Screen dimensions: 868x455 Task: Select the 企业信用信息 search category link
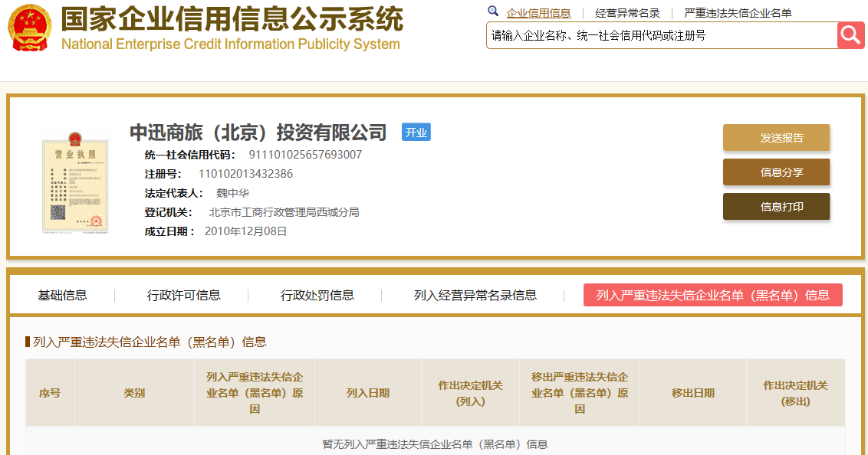point(538,13)
